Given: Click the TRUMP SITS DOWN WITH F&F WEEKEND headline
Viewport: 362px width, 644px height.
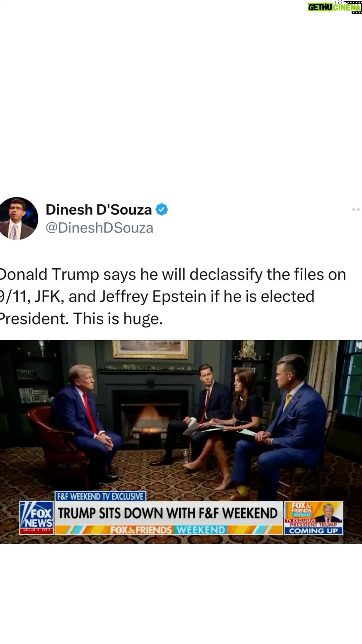Looking at the screenshot, I should (168, 514).
